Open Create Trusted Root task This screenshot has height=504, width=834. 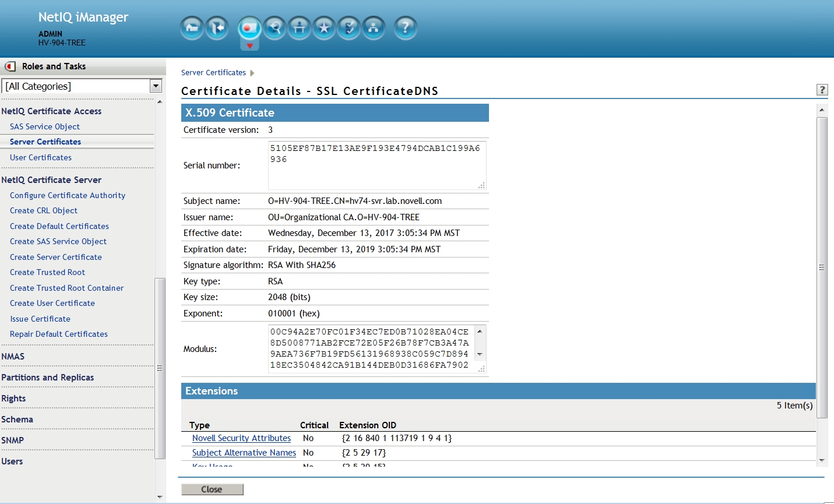tap(47, 272)
